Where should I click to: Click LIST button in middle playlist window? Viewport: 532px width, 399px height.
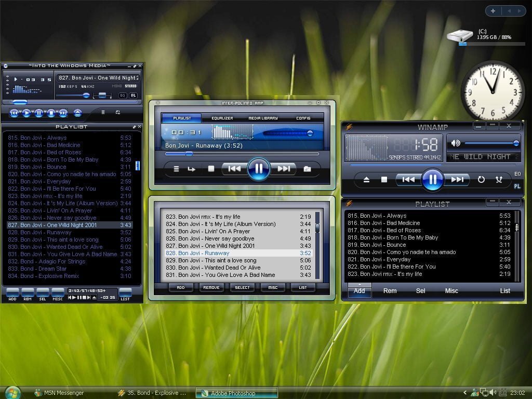[303, 288]
